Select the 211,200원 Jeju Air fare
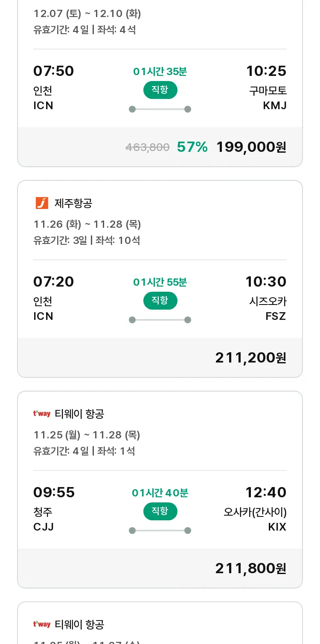 [x=250, y=358]
